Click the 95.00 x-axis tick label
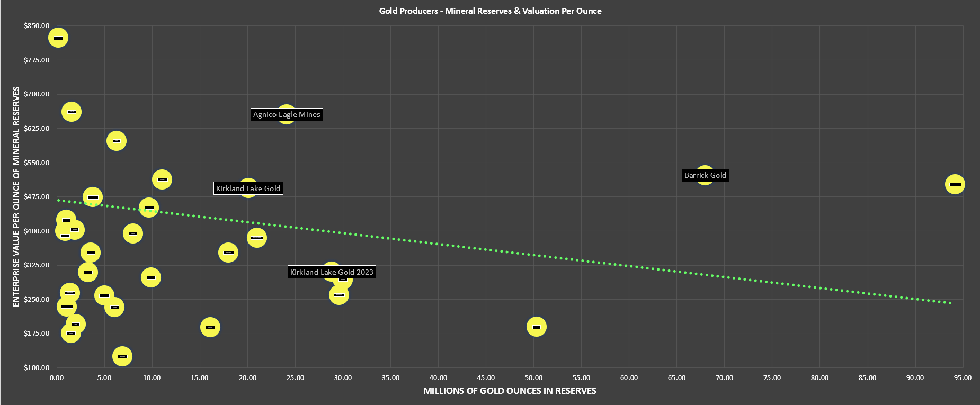Screen dimensions: 980x405 tap(963, 378)
